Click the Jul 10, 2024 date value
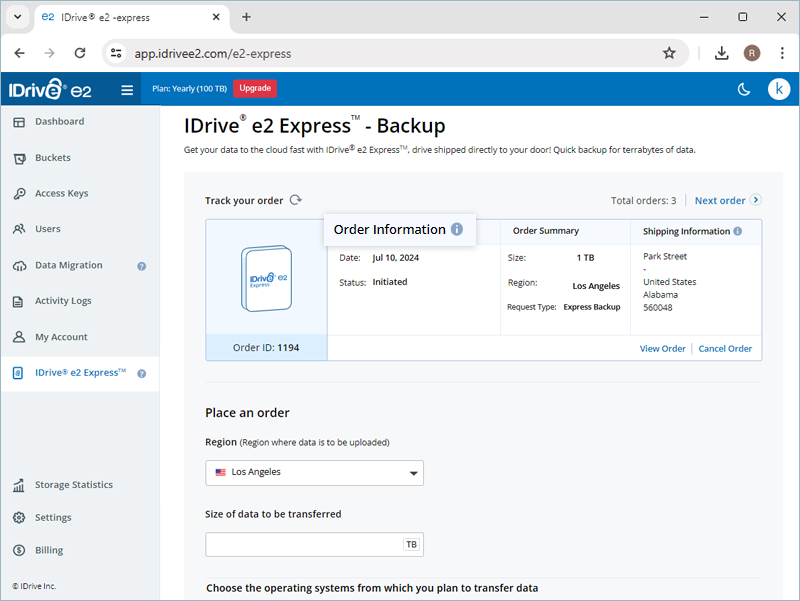Viewport: 800px width, 601px height. tap(395, 258)
